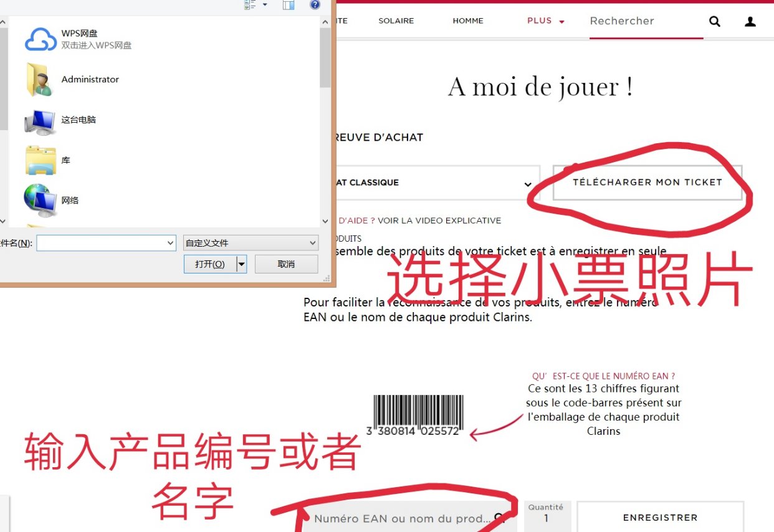
Task: Click the 打开(O) open button
Action: click(210, 264)
